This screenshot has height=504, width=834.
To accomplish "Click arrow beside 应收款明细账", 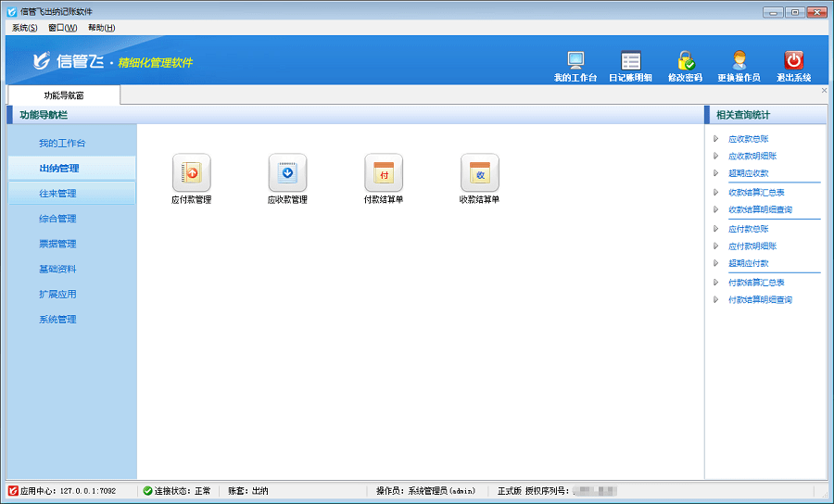I will click(x=716, y=156).
